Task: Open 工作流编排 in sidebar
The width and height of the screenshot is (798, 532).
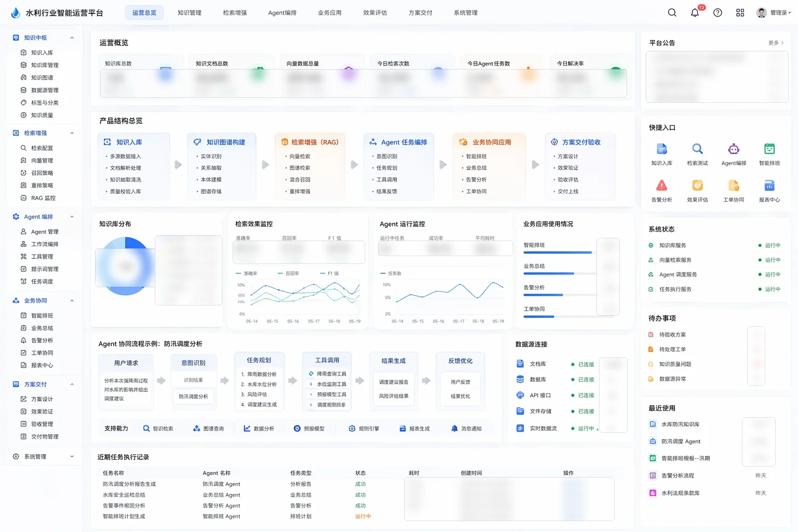Action: pyautogui.click(x=45, y=244)
